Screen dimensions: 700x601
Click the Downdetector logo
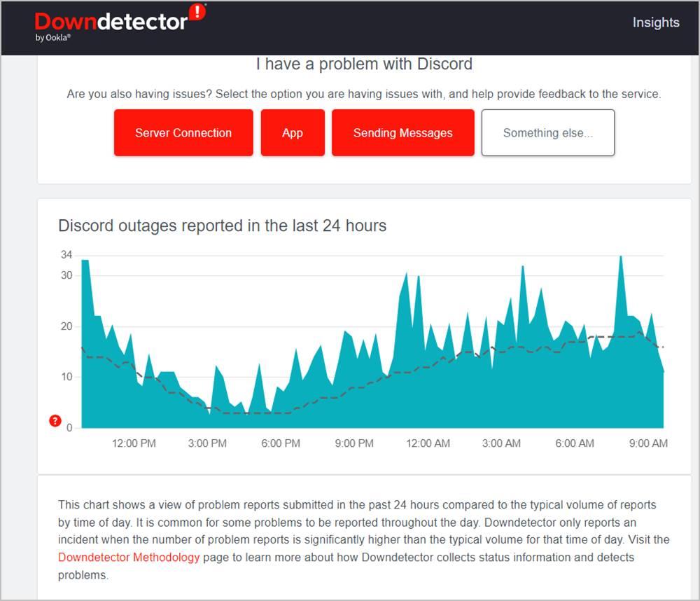[x=120, y=22]
